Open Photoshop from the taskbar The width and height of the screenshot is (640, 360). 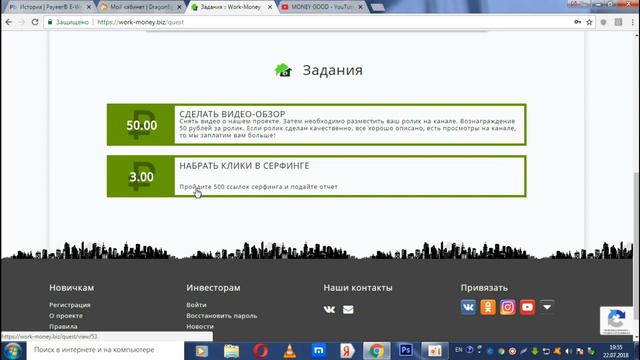pyautogui.click(x=406, y=350)
